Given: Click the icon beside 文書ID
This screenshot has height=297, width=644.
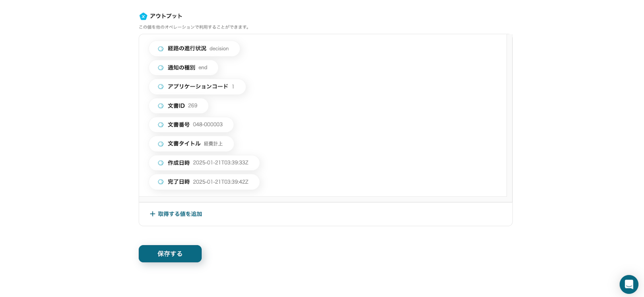Looking at the screenshot, I should tap(161, 106).
